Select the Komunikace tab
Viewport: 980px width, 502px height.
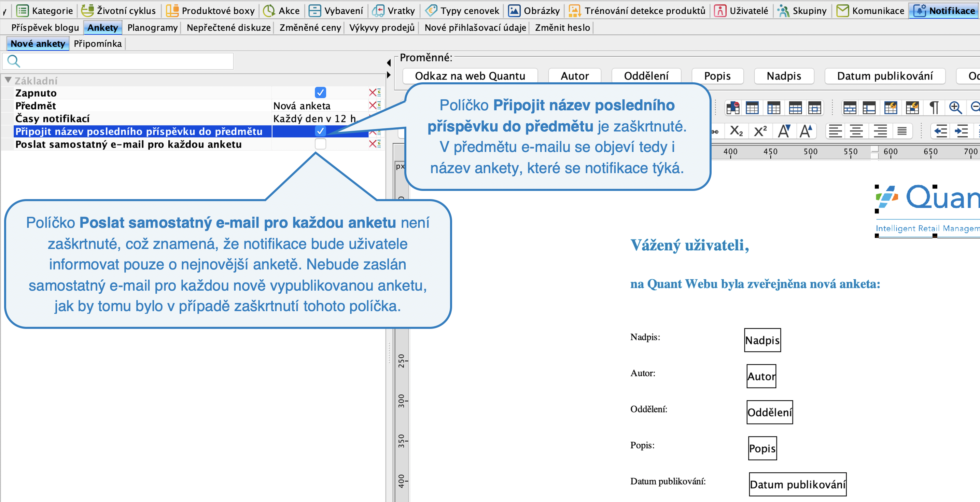click(870, 10)
